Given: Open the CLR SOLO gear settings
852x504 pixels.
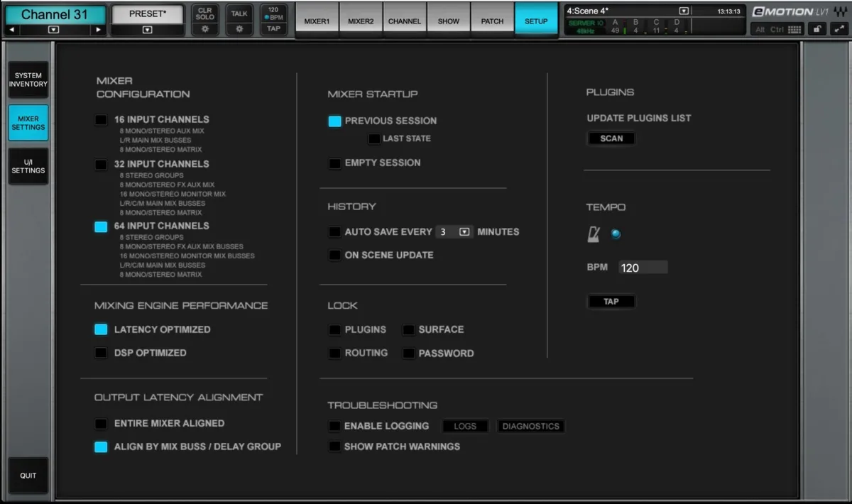Looking at the screenshot, I should point(205,29).
